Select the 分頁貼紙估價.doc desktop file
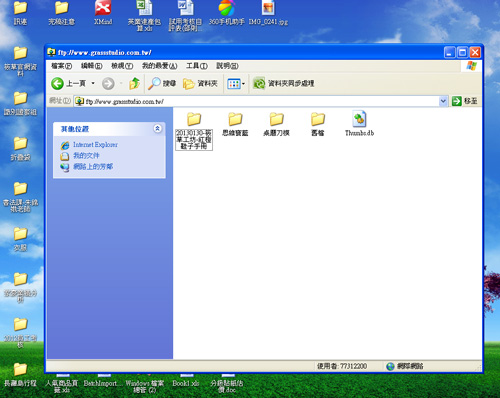The width and height of the screenshot is (500, 398). pyautogui.click(x=227, y=383)
